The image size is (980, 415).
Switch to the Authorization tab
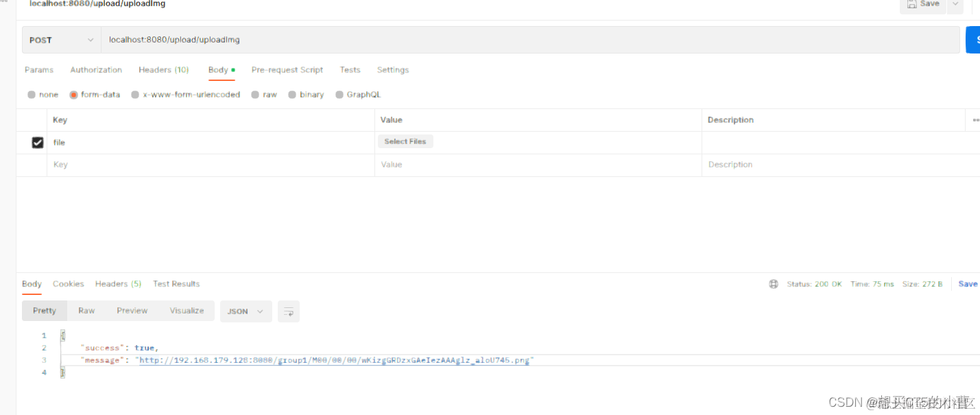[96, 70]
